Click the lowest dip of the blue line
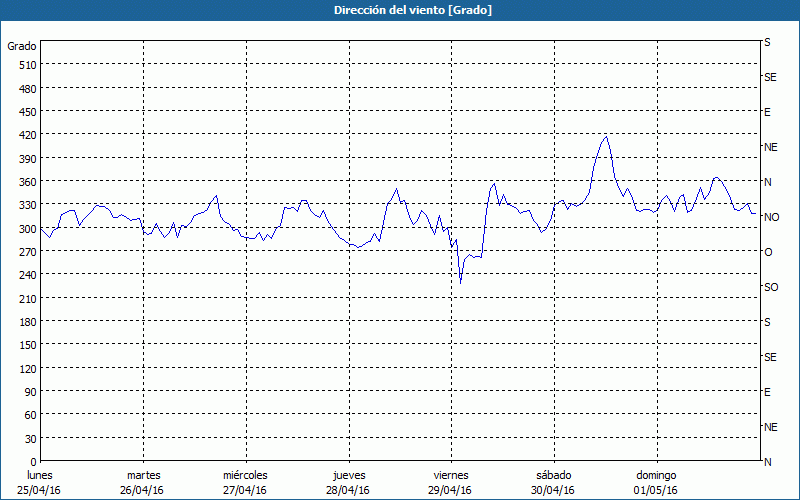The width and height of the screenshot is (800, 500). pyautogui.click(x=460, y=283)
